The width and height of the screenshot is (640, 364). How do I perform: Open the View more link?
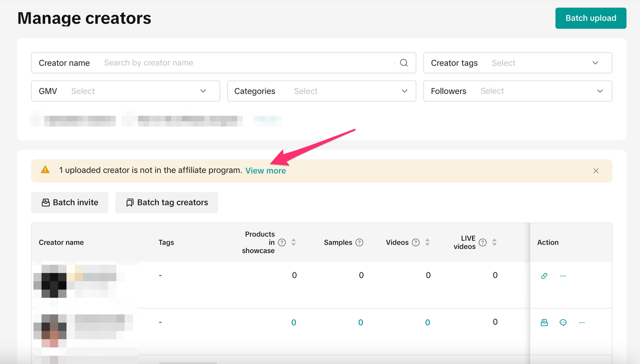pyautogui.click(x=265, y=170)
